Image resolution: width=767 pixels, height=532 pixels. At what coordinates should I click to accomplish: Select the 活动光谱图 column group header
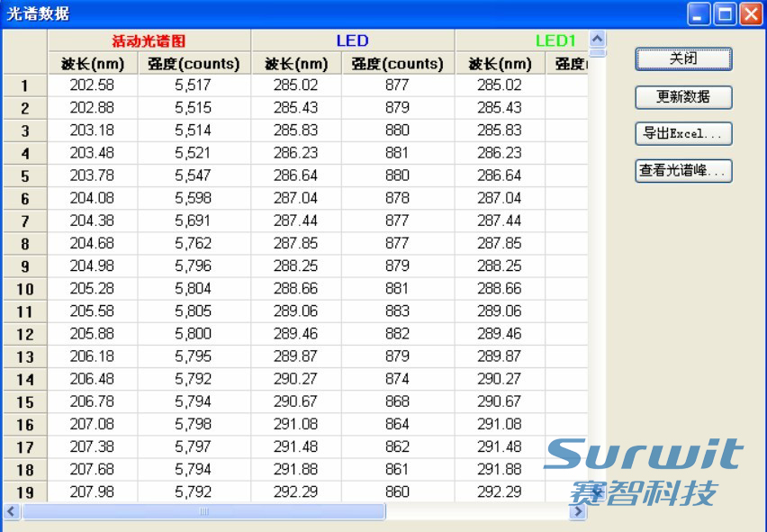(149, 41)
